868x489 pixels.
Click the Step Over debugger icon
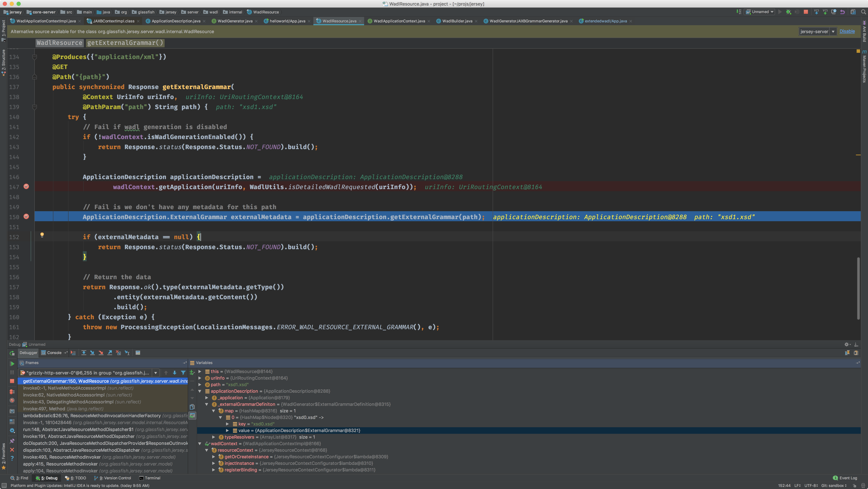[84, 353]
